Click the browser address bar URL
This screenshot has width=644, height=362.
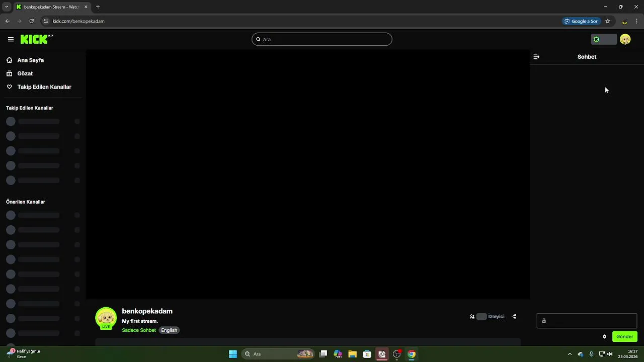tap(78, 21)
